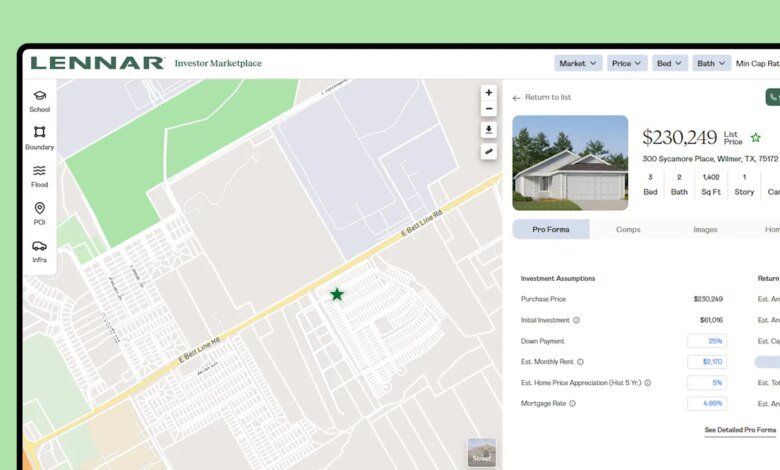Edit the Down Payment 25% field
The image size is (780, 470).
pyautogui.click(x=706, y=341)
